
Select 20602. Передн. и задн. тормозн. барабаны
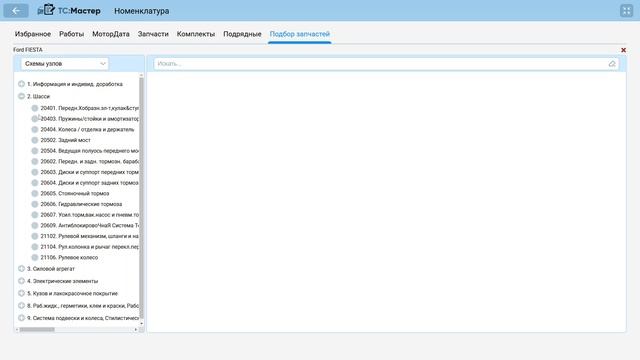(x=89, y=161)
